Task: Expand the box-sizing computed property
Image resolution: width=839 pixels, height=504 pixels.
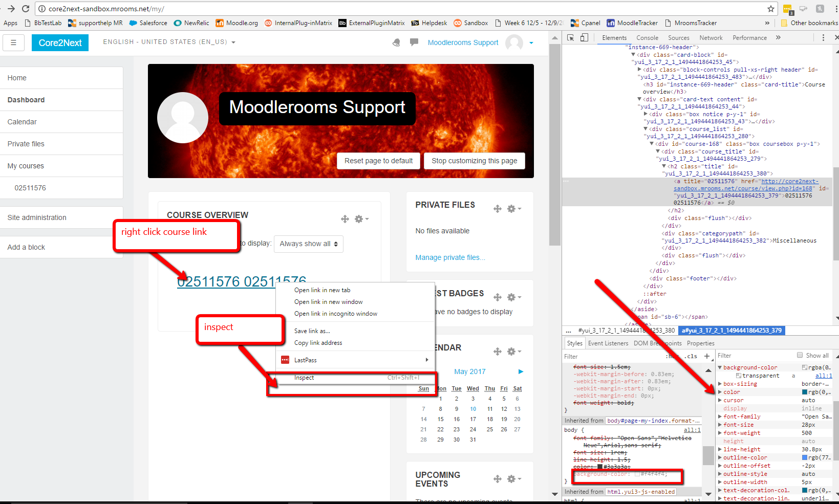Action: tap(720, 384)
